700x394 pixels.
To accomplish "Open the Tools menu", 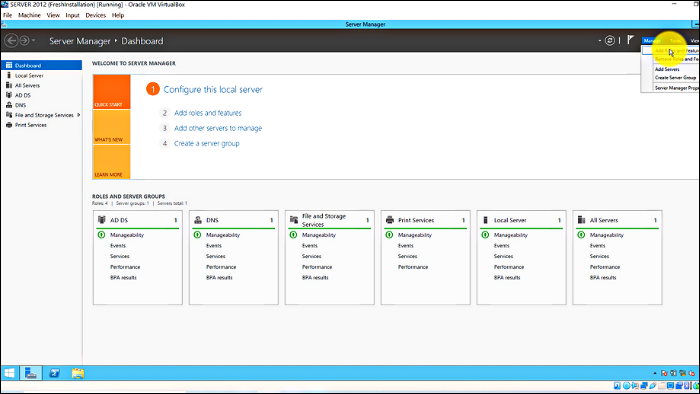I will [x=675, y=41].
